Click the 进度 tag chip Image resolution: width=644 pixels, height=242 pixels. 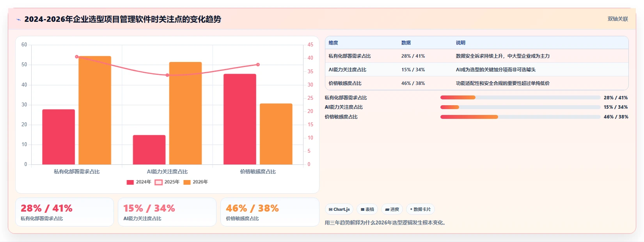tap(392, 209)
